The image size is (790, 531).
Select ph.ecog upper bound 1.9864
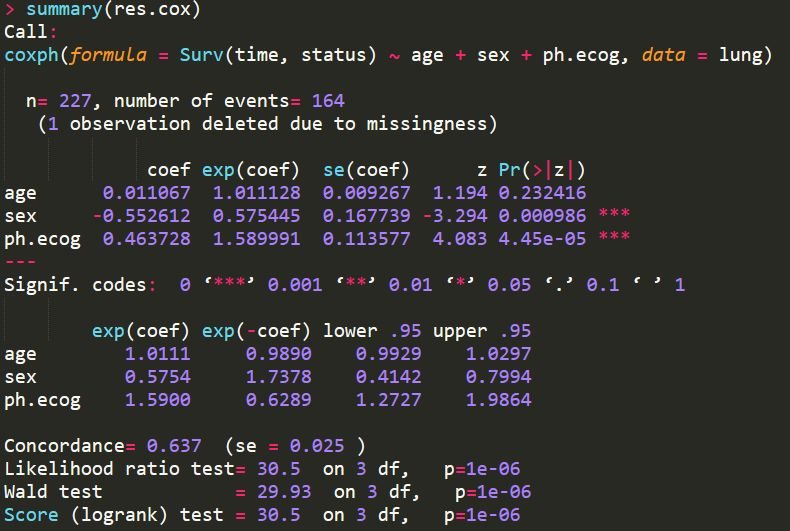(x=498, y=400)
